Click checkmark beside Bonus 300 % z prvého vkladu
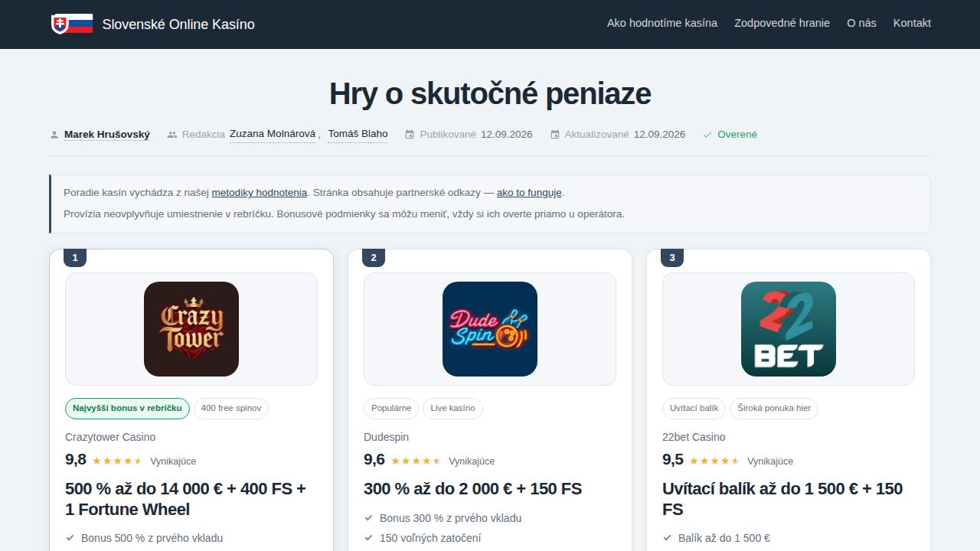The width and height of the screenshot is (980, 551). tap(369, 518)
